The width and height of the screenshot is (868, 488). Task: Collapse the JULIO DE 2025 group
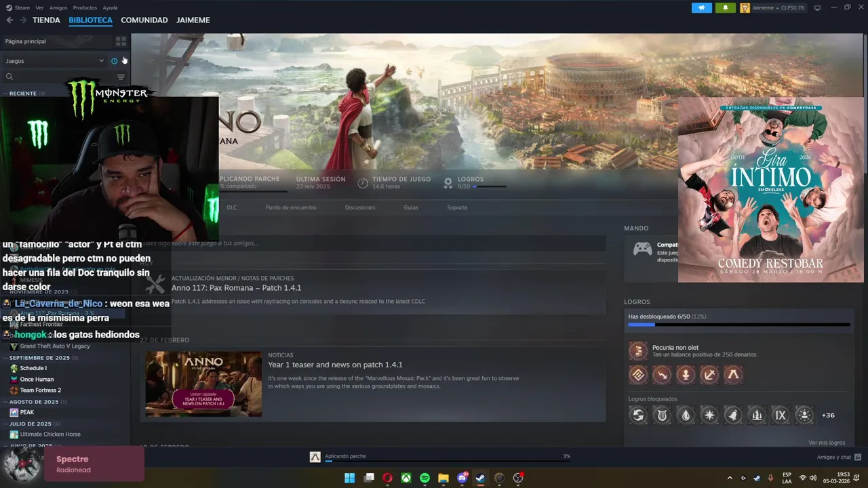tap(31, 424)
